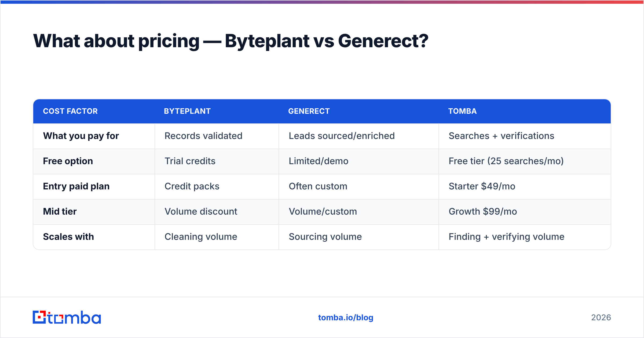Click the 2026 year label in footer

click(x=601, y=318)
